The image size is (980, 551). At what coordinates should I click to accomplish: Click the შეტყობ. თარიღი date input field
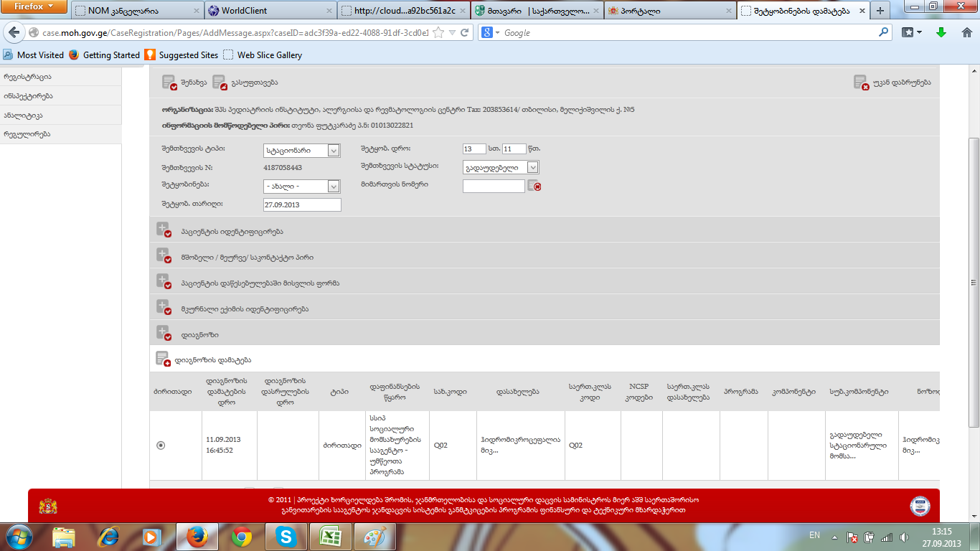[x=301, y=204]
